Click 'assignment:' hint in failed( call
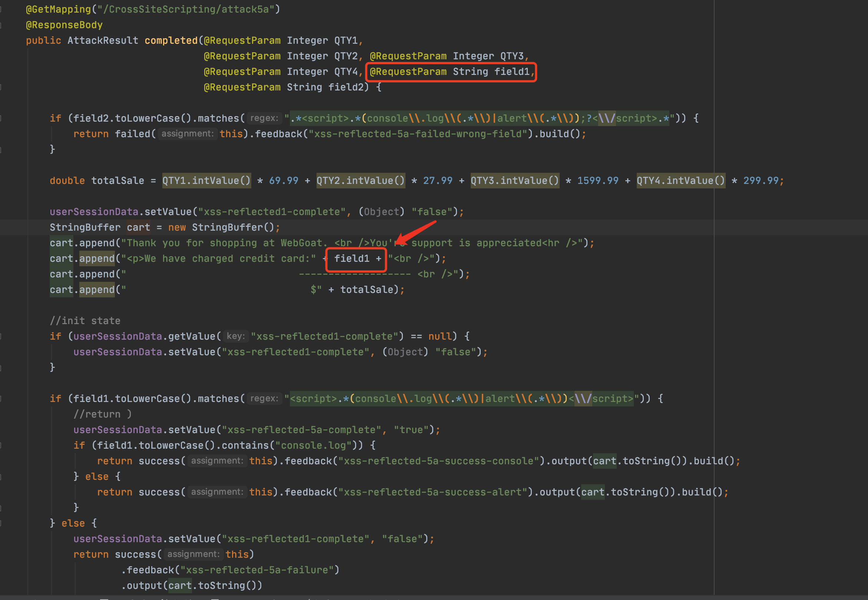 point(187,134)
